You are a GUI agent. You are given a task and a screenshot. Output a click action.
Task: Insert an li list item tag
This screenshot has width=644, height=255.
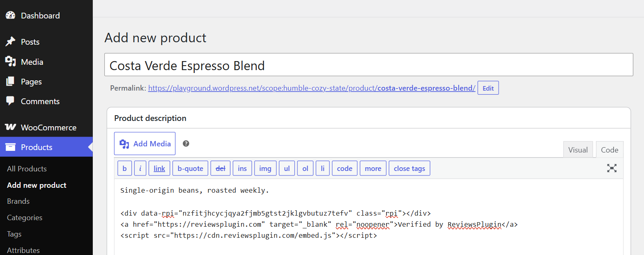click(323, 168)
